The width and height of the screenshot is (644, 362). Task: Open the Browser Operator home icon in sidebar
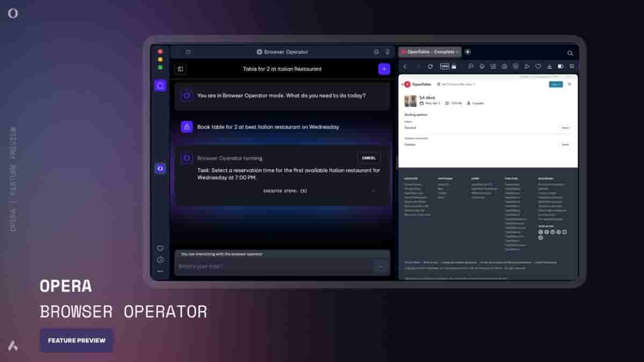[159, 86]
